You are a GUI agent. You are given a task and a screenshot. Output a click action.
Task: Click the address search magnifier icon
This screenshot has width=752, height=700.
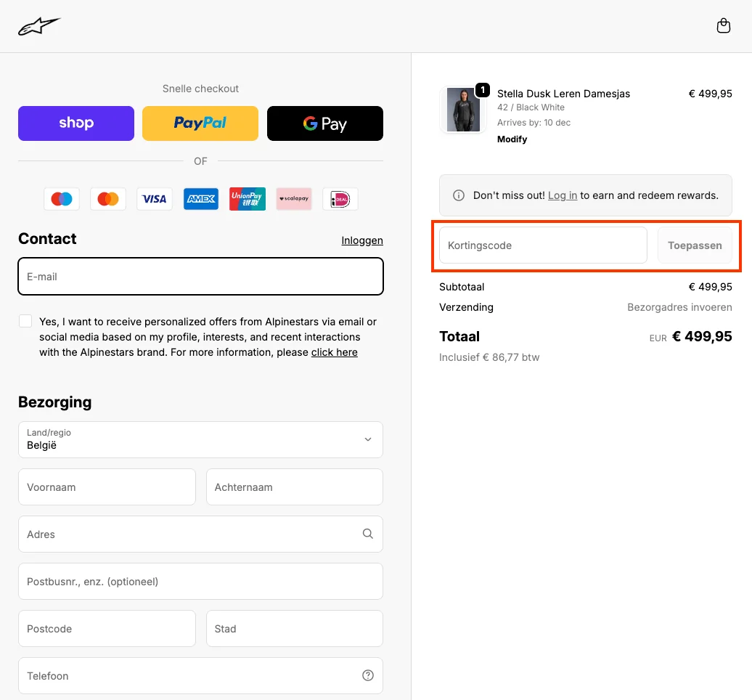click(368, 534)
